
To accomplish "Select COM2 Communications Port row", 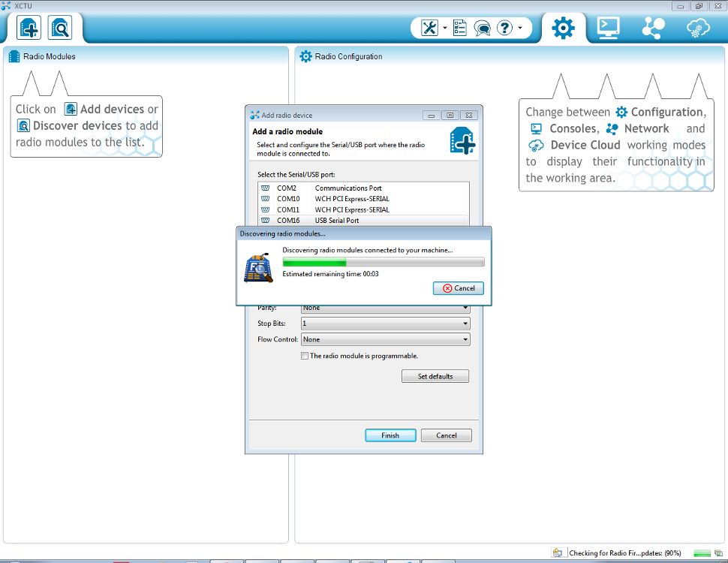I will coord(363,188).
